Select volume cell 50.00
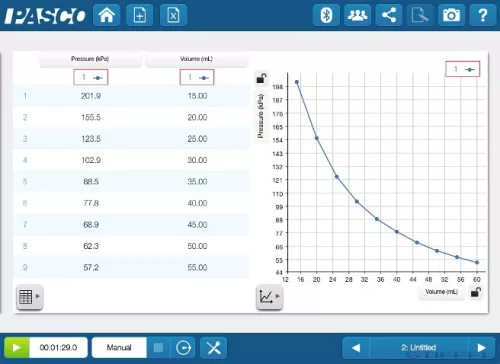 [197, 246]
